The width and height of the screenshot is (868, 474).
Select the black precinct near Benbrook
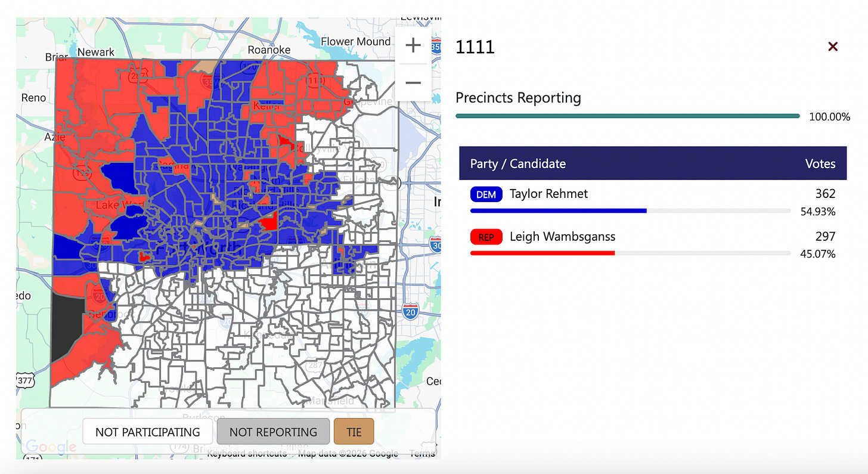pyautogui.click(x=64, y=325)
